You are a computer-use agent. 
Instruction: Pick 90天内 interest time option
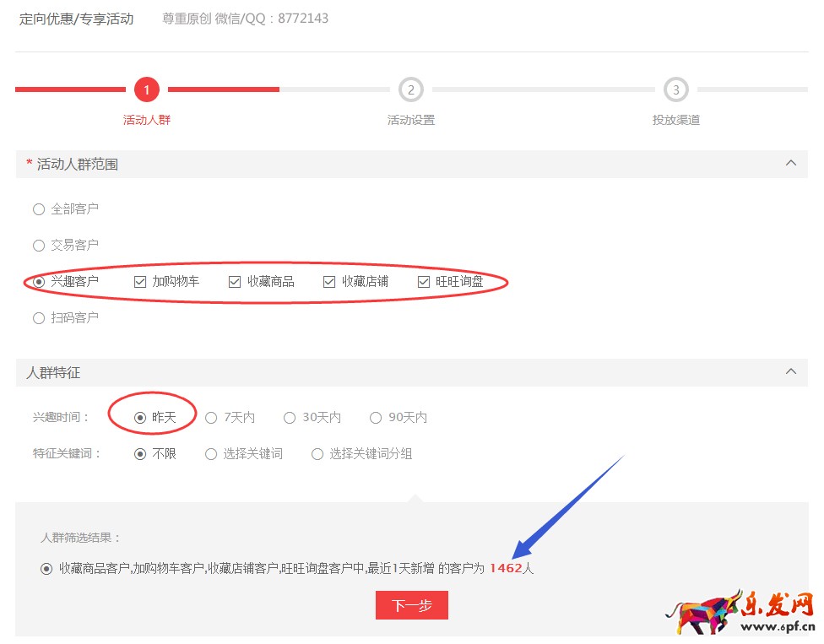coord(376,418)
